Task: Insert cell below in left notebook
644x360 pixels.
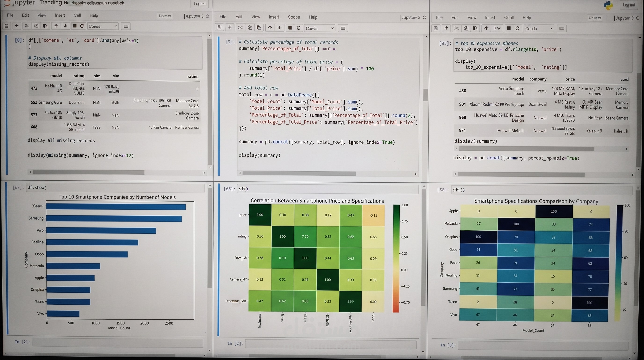Action: tap(17, 26)
